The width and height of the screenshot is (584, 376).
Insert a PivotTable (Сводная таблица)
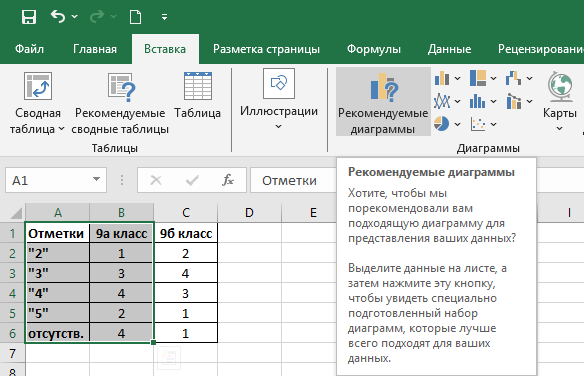pyautogui.click(x=37, y=103)
